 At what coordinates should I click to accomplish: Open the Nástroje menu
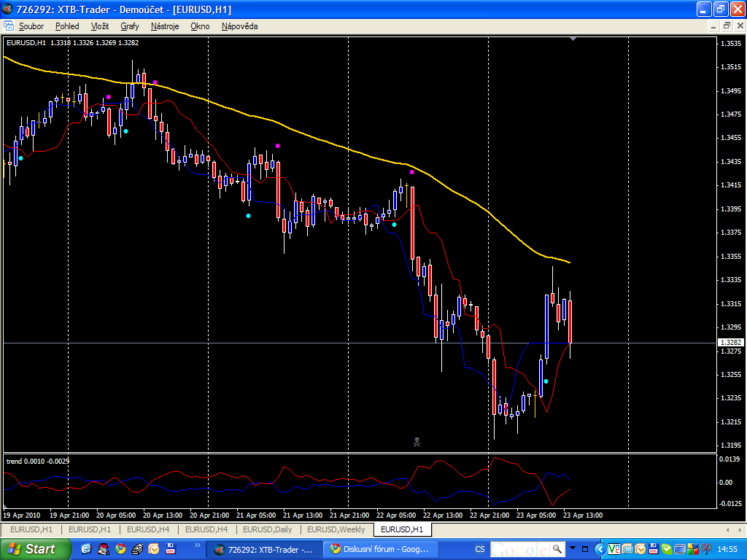165,26
